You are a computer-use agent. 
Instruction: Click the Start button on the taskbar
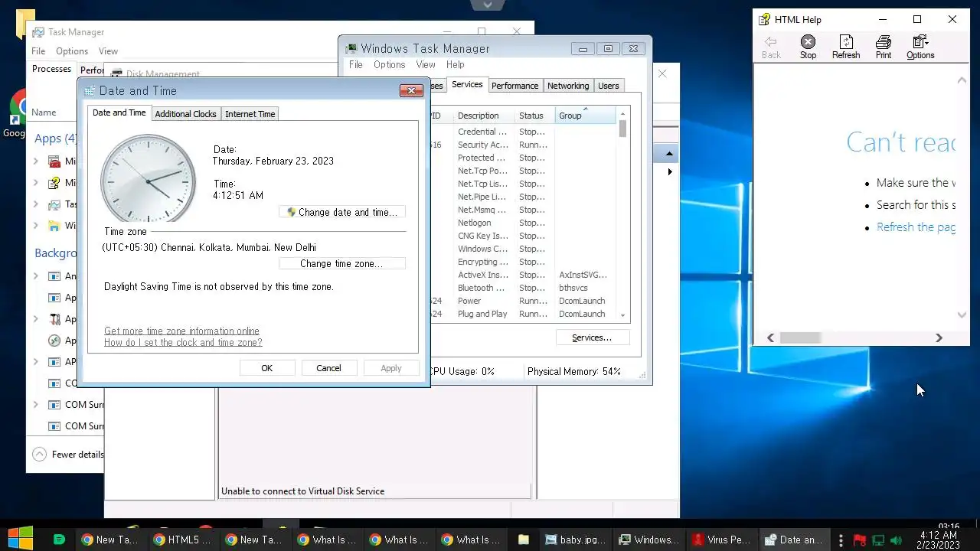[x=20, y=539]
